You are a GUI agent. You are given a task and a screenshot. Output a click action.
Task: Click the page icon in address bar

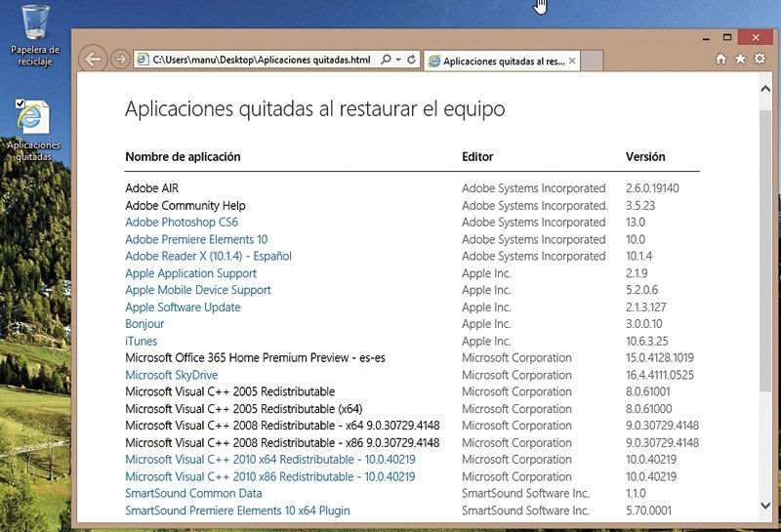pos(143,60)
